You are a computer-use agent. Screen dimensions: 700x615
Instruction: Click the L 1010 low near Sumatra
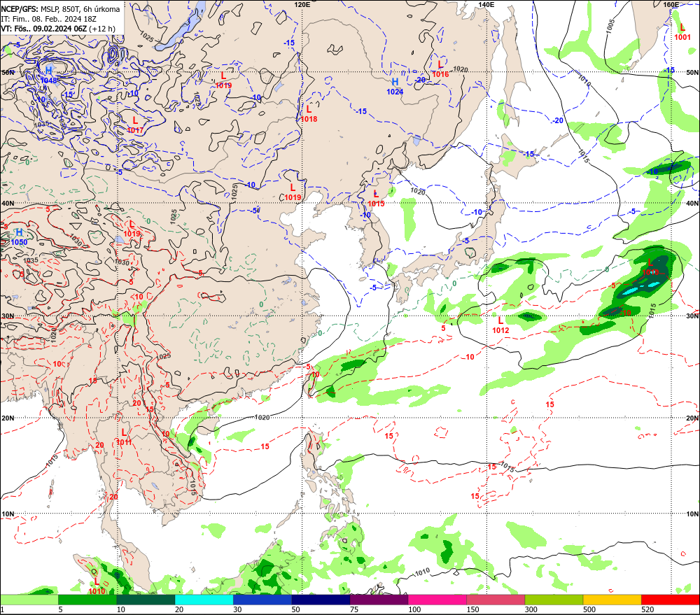coord(97,586)
